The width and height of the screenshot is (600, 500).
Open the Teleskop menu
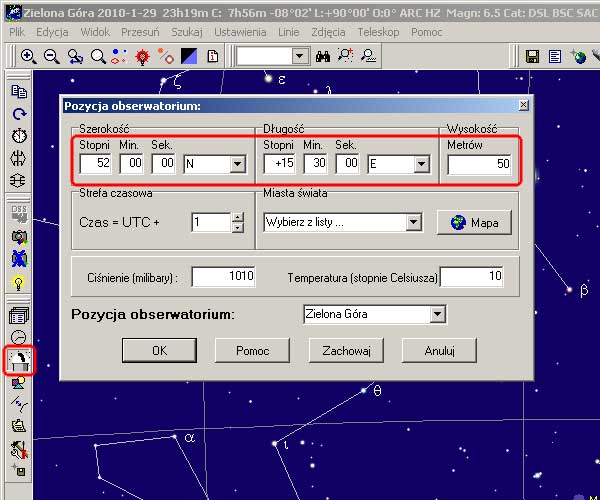pyautogui.click(x=376, y=32)
